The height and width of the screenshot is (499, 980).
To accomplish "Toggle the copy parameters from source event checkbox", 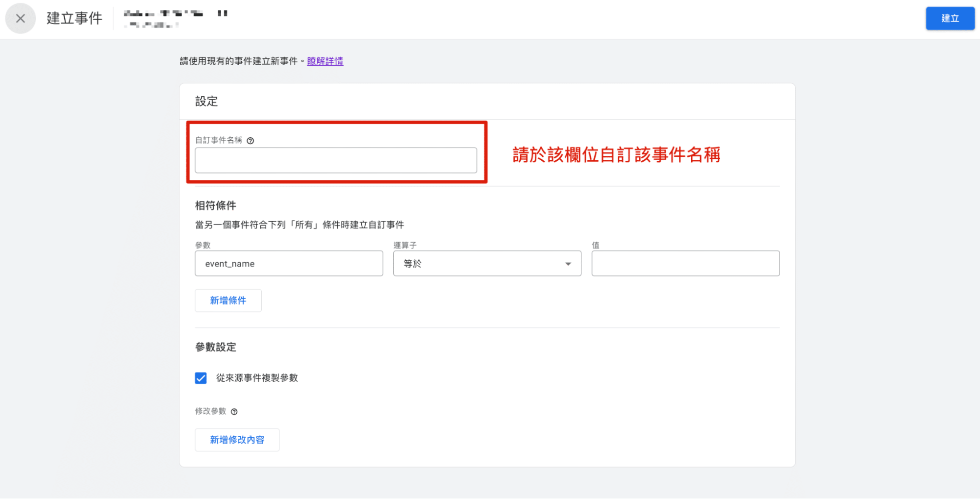I will [x=201, y=378].
